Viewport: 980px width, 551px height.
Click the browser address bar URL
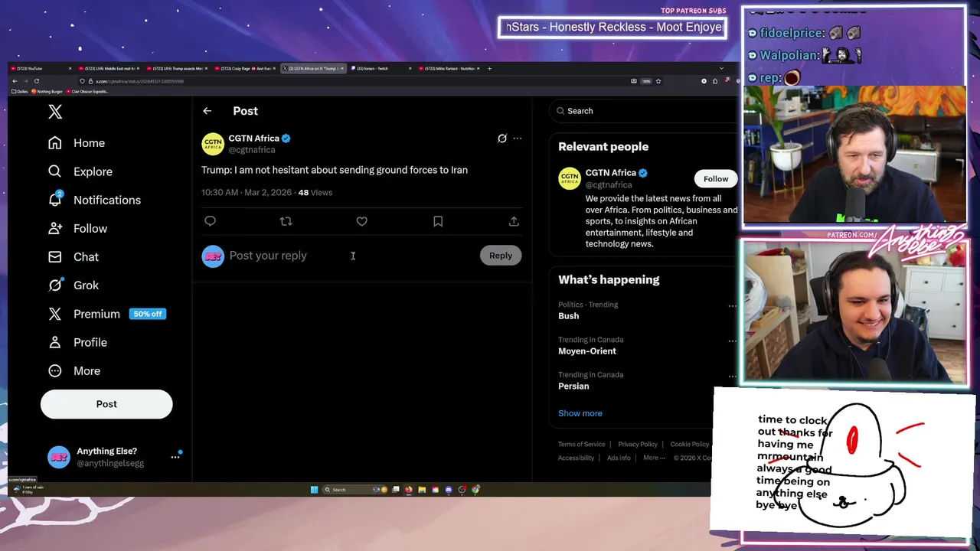[140, 81]
